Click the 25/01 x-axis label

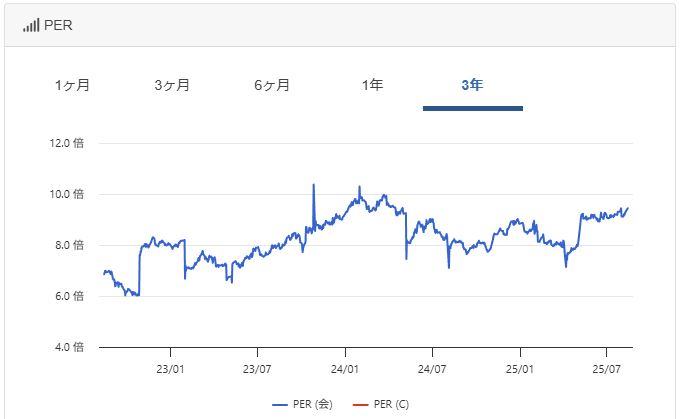[520, 369]
